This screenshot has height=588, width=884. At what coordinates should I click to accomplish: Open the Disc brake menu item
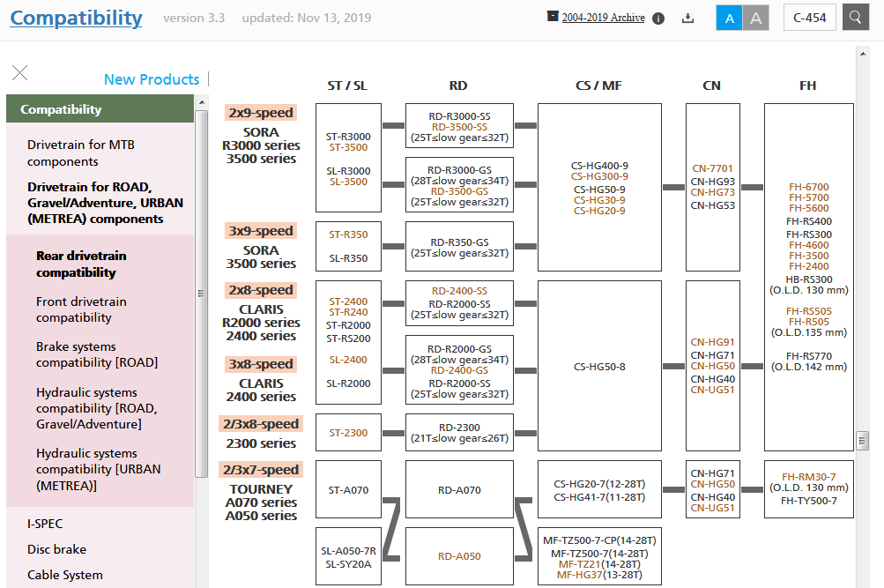(x=56, y=549)
